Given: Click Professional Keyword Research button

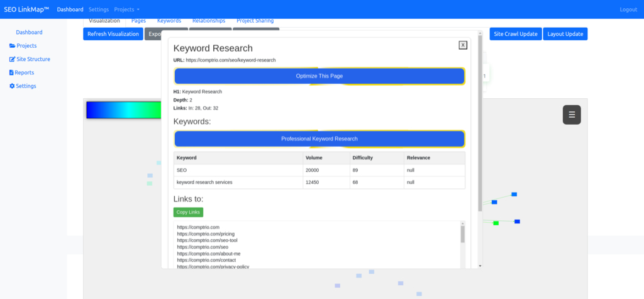Looking at the screenshot, I should pos(319,138).
